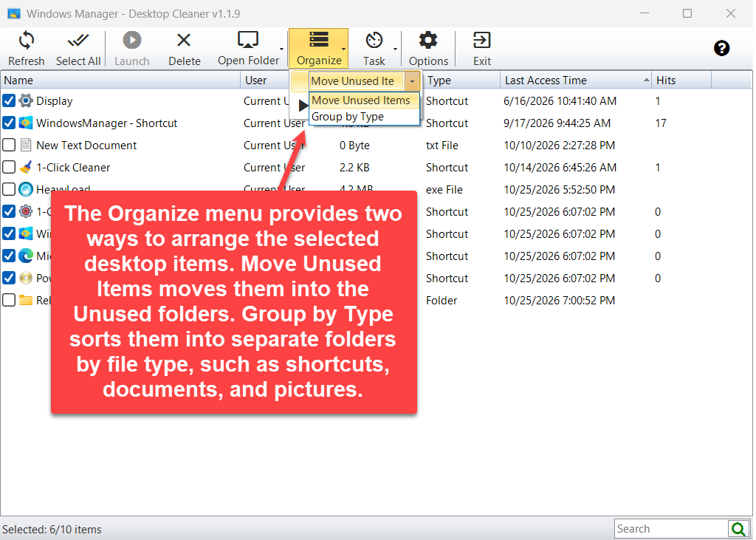Select the 9/17/2026 9:44:25 AM cell
The height and width of the screenshot is (540, 756).
557,123
